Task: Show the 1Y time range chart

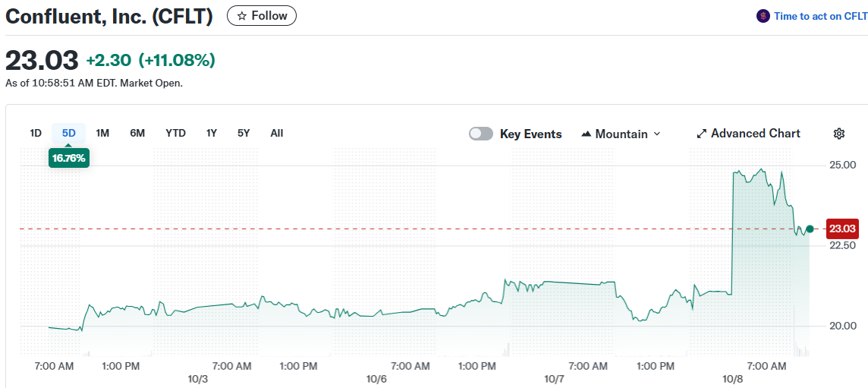Action: tap(212, 133)
